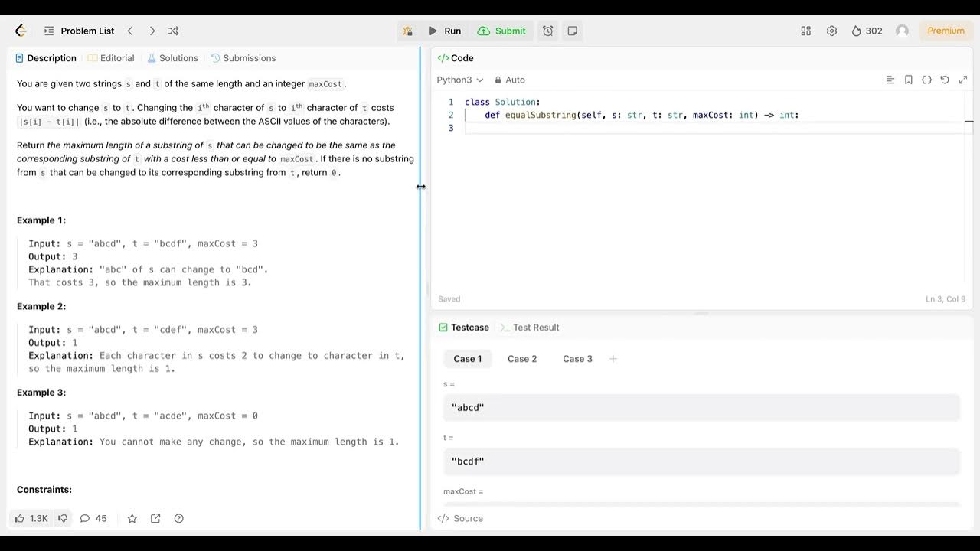Click the Premium button
Screen dimensions: 980x551
tap(946, 31)
